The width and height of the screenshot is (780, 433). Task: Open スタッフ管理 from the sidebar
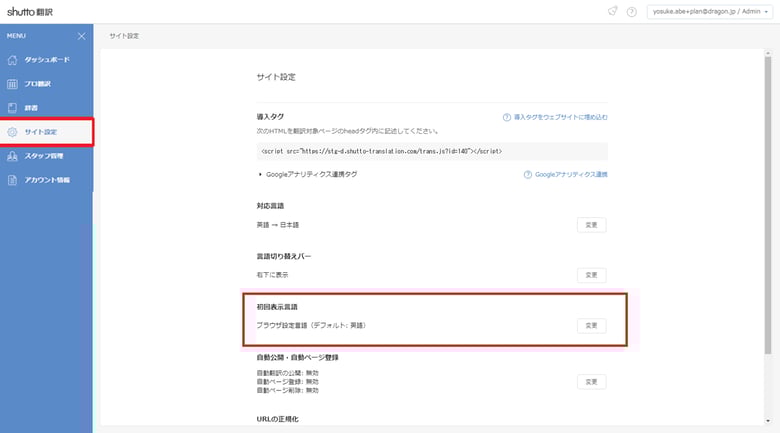(46, 156)
